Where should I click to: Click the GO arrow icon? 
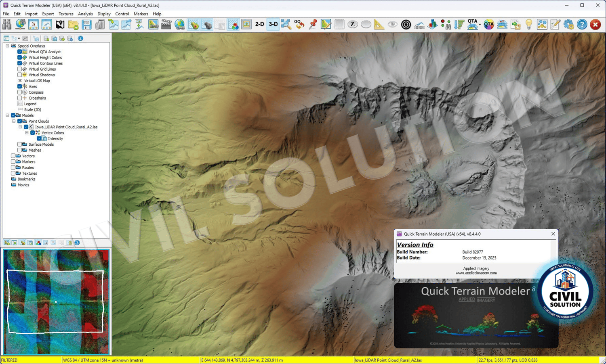tap(299, 25)
